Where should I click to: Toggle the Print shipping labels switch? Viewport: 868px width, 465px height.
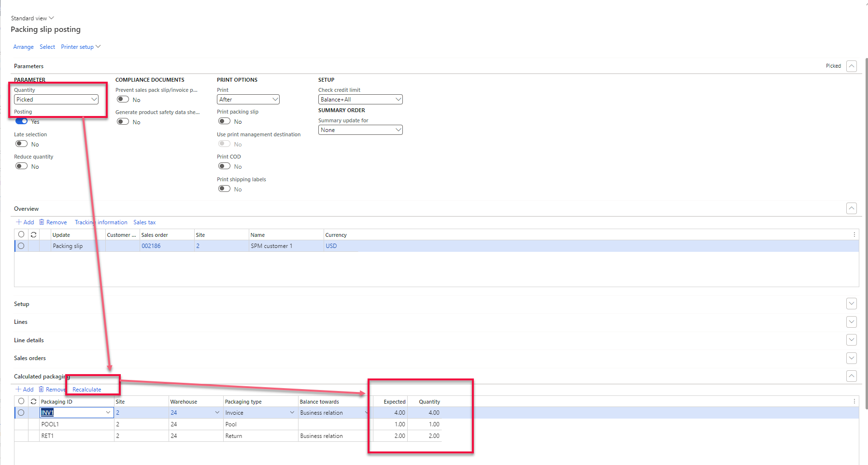point(225,189)
